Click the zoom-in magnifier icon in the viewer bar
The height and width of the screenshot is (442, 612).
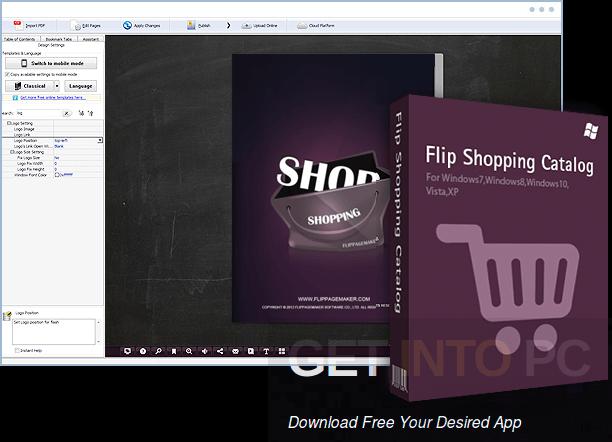click(x=189, y=351)
